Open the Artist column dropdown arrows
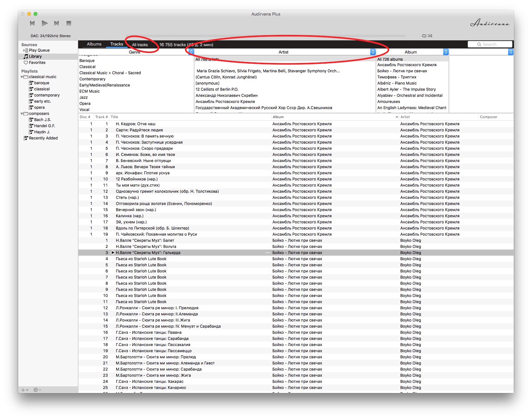The image size is (532, 419). [373, 52]
